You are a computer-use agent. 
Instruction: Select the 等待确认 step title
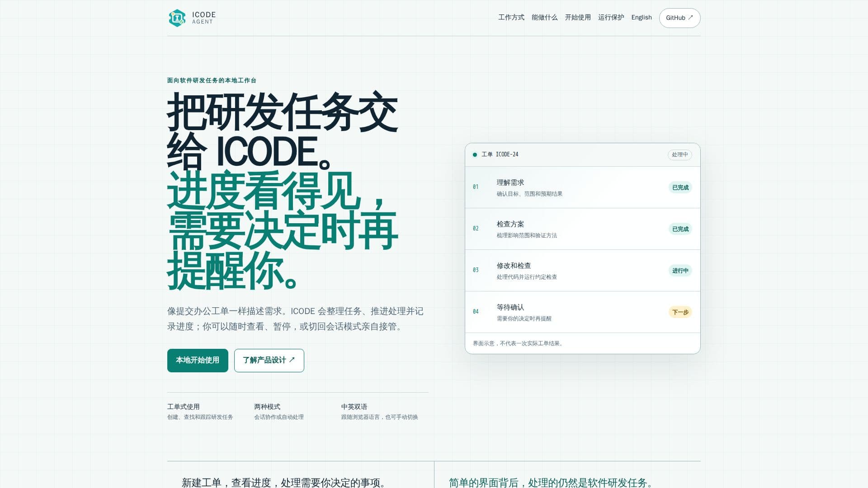pyautogui.click(x=510, y=307)
